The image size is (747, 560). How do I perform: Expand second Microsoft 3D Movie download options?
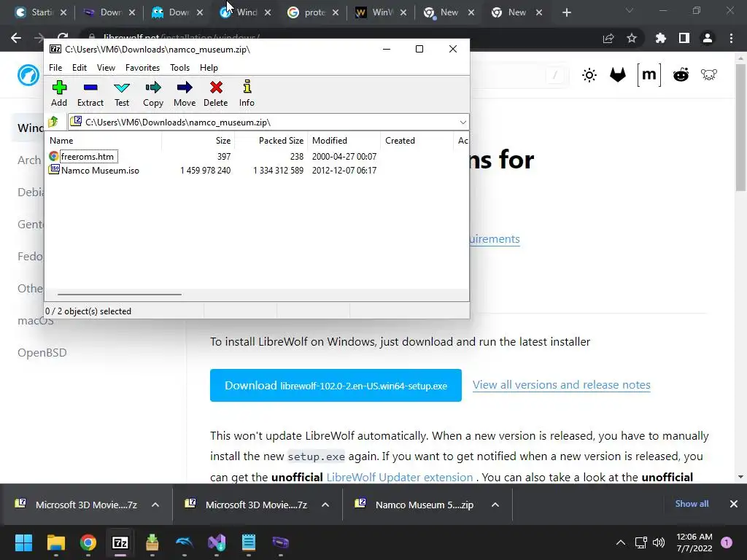click(325, 505)
